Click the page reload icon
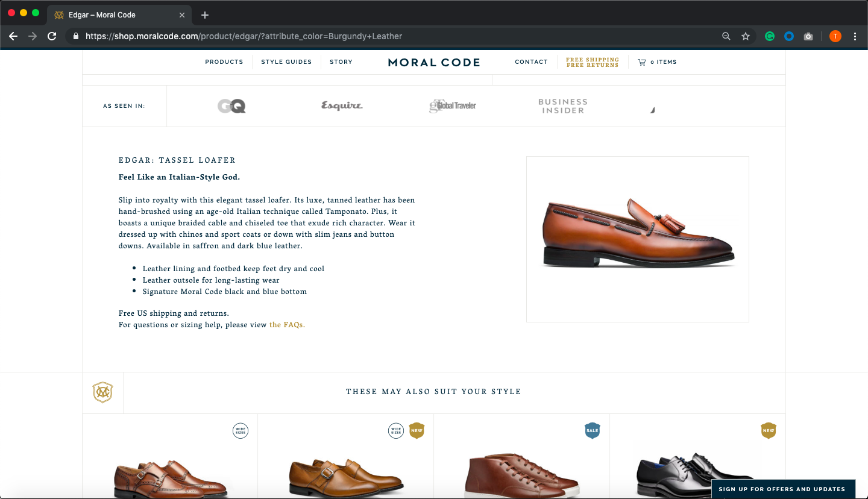Image resolution: width=868 pixels, height=499 pixels. (x=52, y=36)
